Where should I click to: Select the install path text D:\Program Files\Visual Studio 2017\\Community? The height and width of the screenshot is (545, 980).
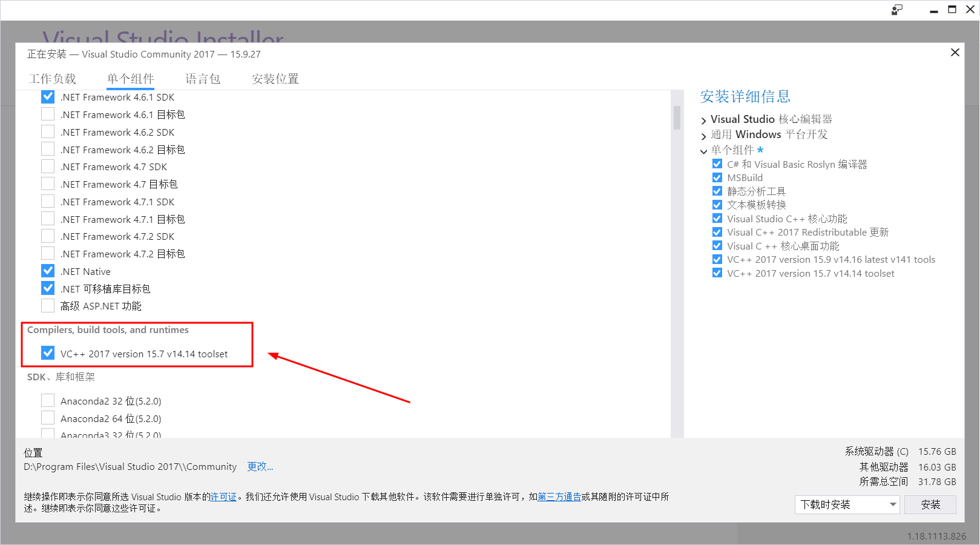[130, 466]
